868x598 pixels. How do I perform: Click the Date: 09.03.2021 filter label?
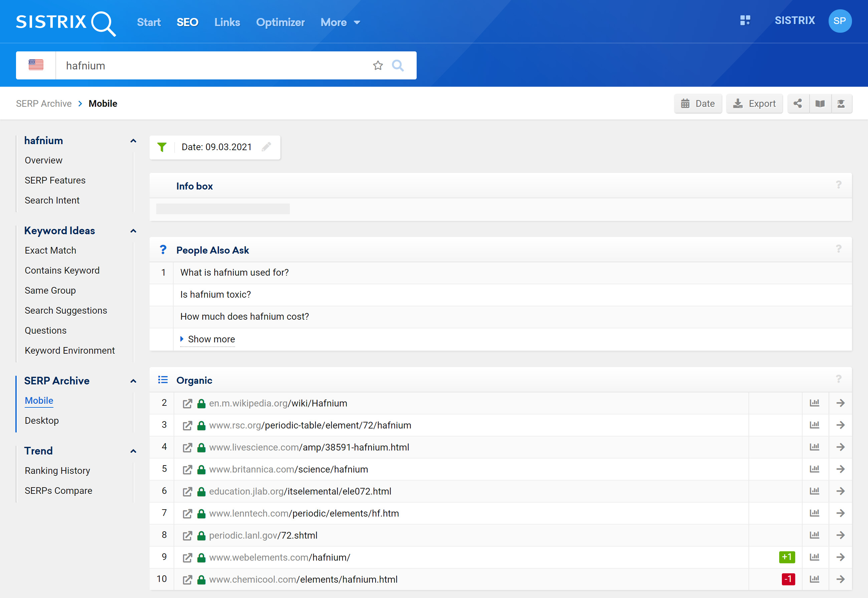coord(217,147)
